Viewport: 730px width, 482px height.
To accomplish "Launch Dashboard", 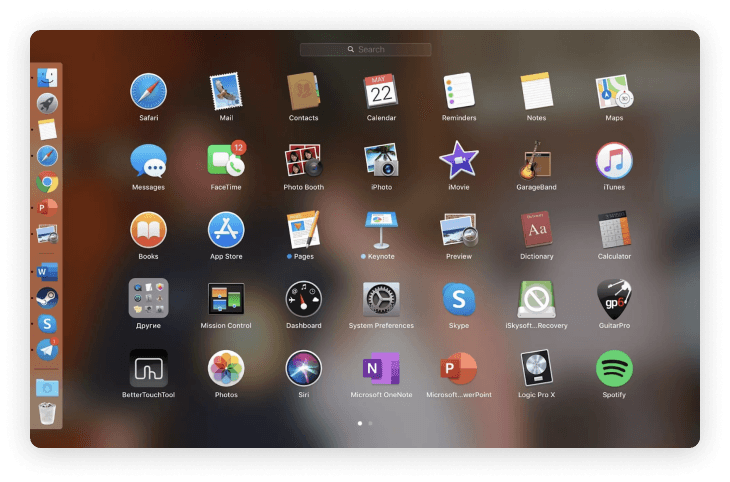I will (303, 299).
